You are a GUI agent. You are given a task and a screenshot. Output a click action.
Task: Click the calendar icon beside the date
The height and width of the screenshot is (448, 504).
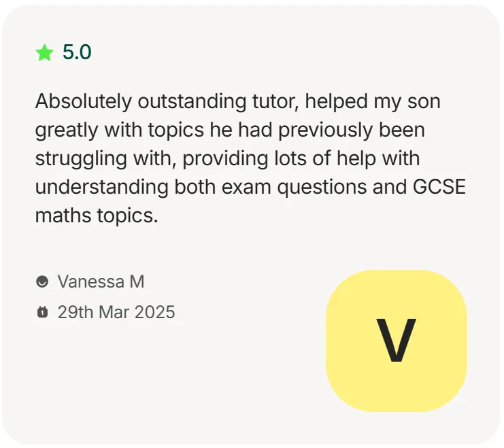(42, 312)
